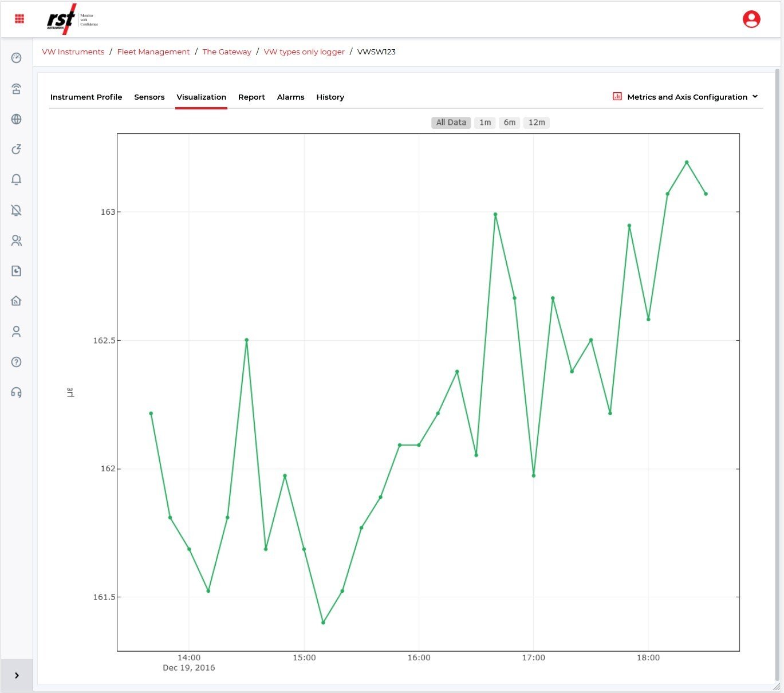
Task: Open the gateway router icon in sidebar
Action: [17, 89]
